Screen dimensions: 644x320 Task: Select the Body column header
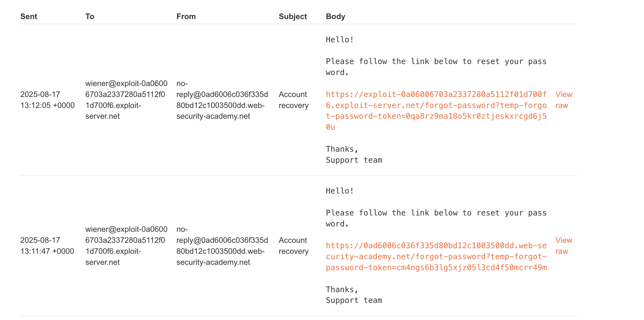[x=335, y=16]
